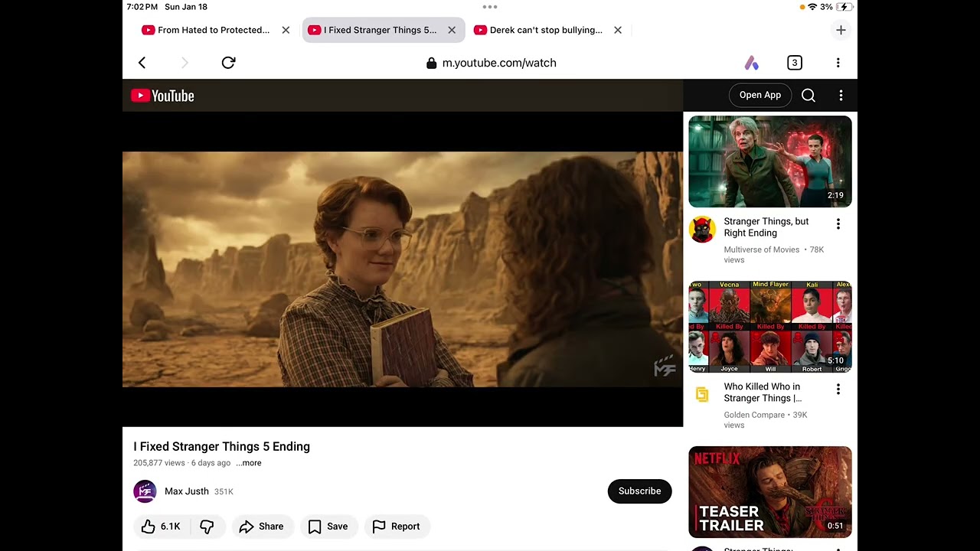
Task: Switch to From Hated to Protected tab
Action: coord(205,30)
